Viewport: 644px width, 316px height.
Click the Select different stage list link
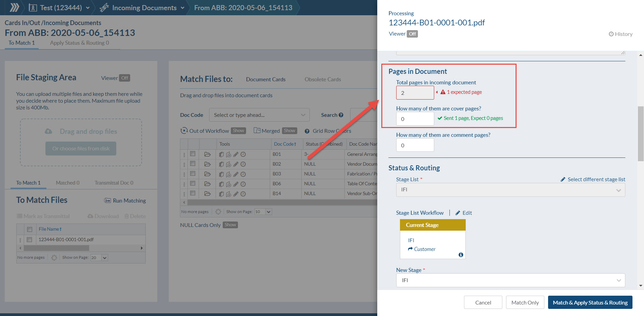tap(596, 179)
